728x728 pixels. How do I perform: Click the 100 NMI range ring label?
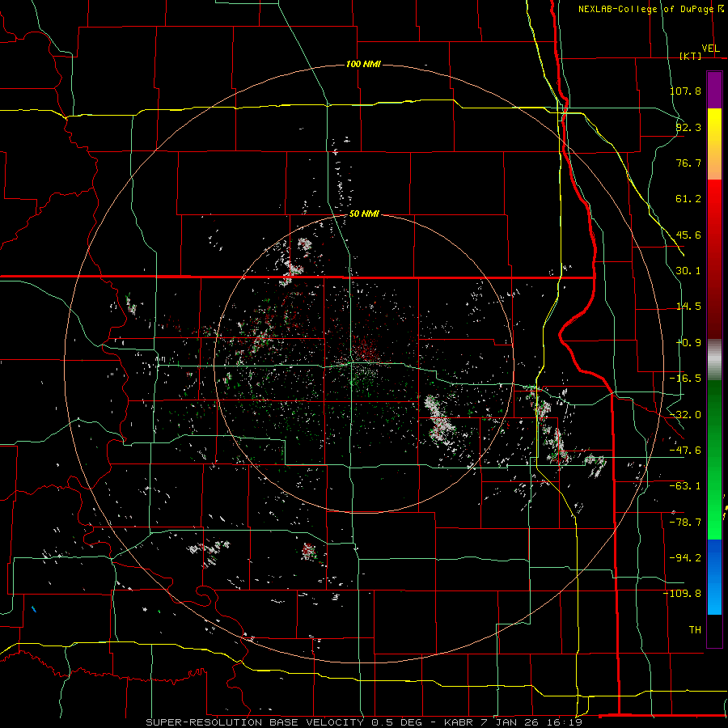coord(363,64)
